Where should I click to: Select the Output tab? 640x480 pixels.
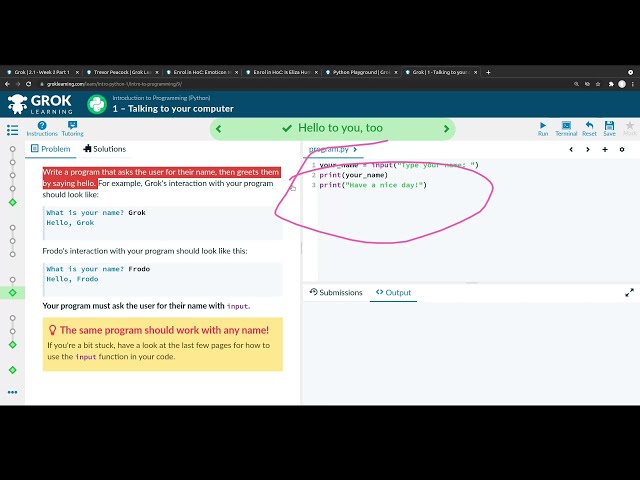393,292
